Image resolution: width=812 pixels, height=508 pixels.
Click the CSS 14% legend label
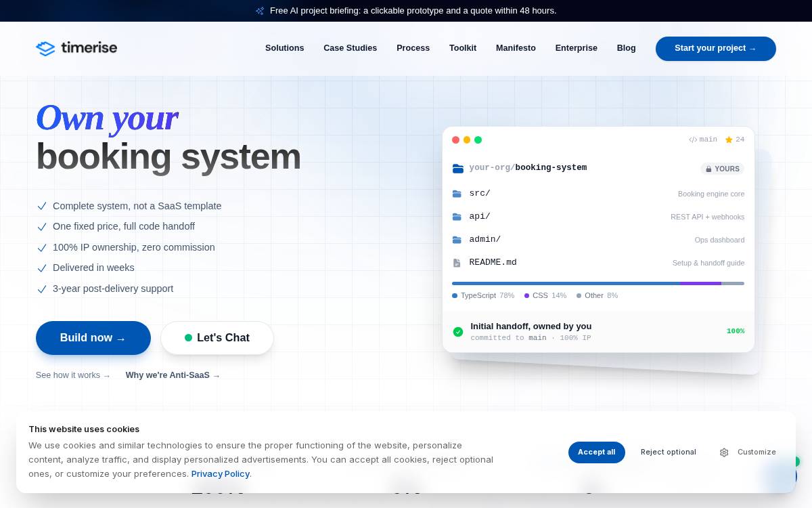coord(549,296)
